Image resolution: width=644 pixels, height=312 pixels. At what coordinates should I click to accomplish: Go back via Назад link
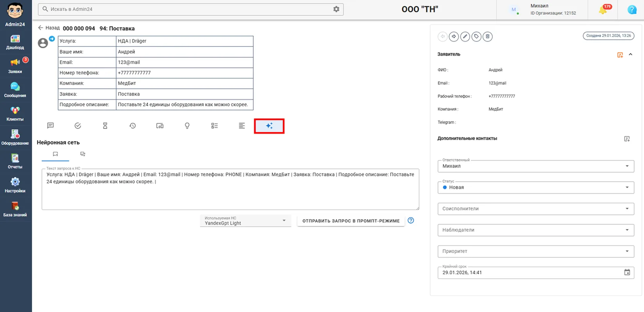(49, 28)
